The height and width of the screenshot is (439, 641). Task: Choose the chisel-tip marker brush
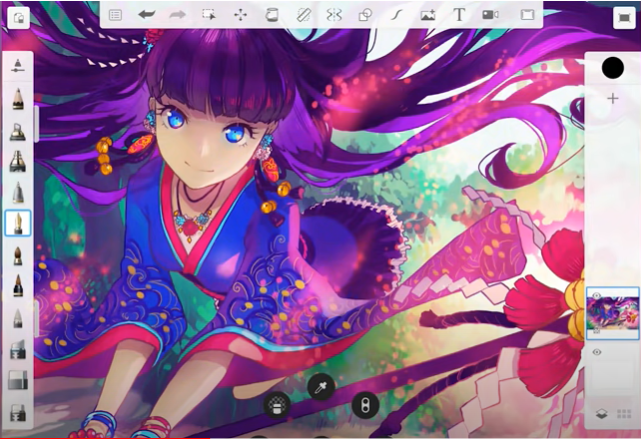[x=18, y=350]
